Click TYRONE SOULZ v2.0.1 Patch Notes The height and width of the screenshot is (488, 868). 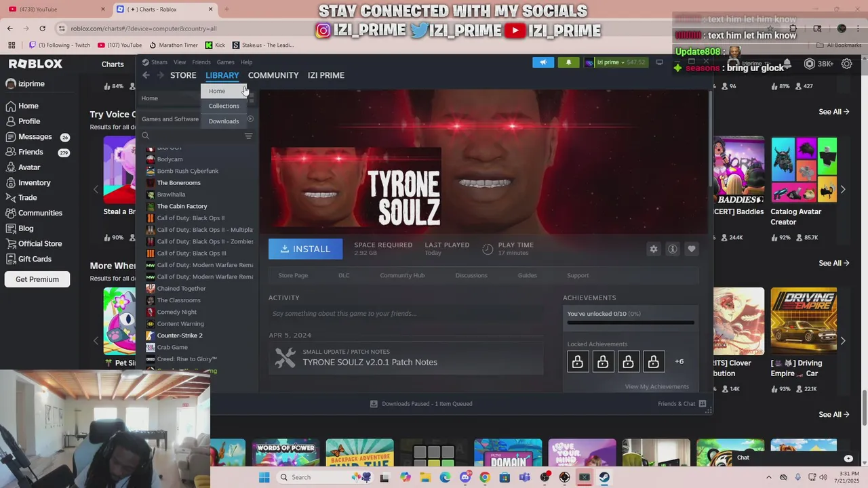(x=370, y=363)
